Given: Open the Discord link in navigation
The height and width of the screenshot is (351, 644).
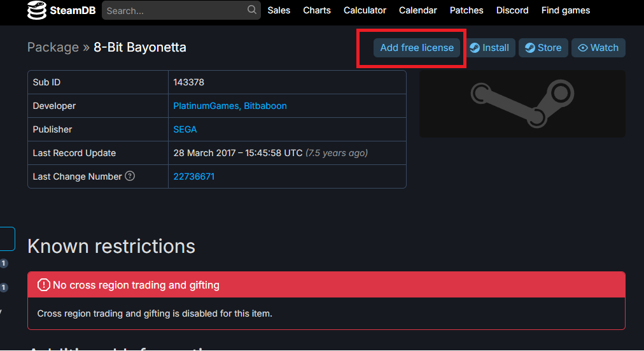Looking at the screenshot, I should click(512, 10).
